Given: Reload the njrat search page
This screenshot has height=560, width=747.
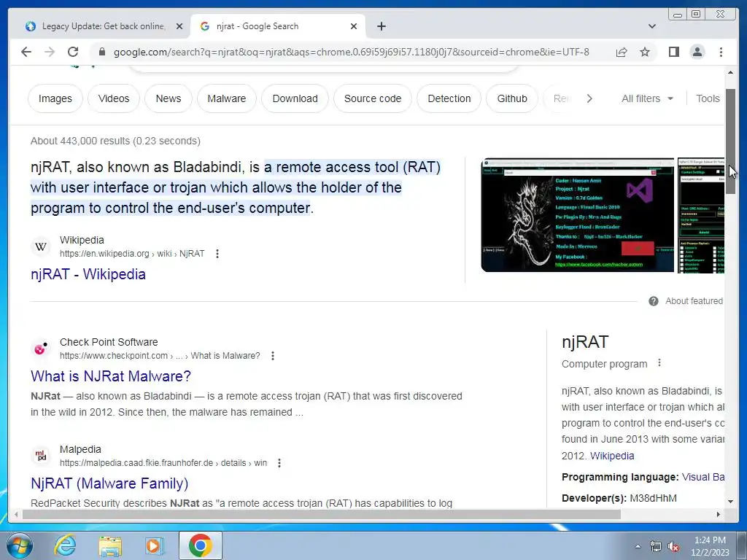Looking at the screenshot, I should [x=73, y=52].
